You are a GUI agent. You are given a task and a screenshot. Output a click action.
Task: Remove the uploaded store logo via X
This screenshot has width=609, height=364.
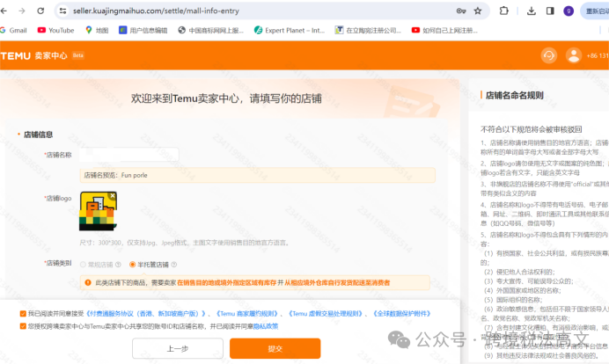pos(113,195)
